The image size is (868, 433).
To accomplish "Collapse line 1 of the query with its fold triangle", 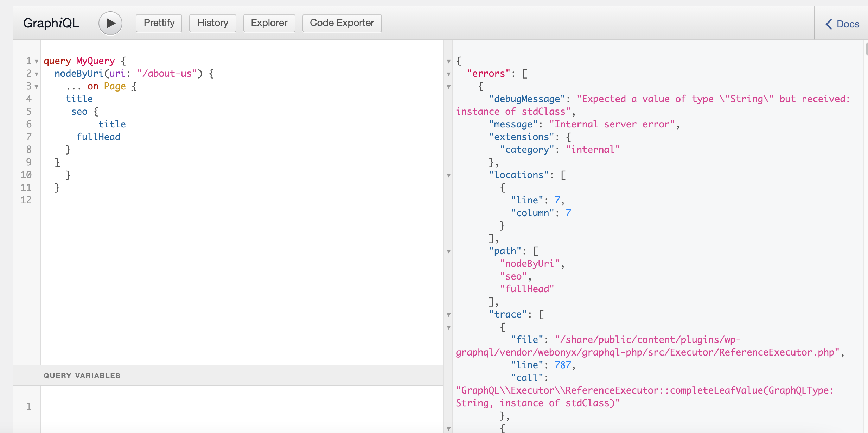I will [37, 61].
